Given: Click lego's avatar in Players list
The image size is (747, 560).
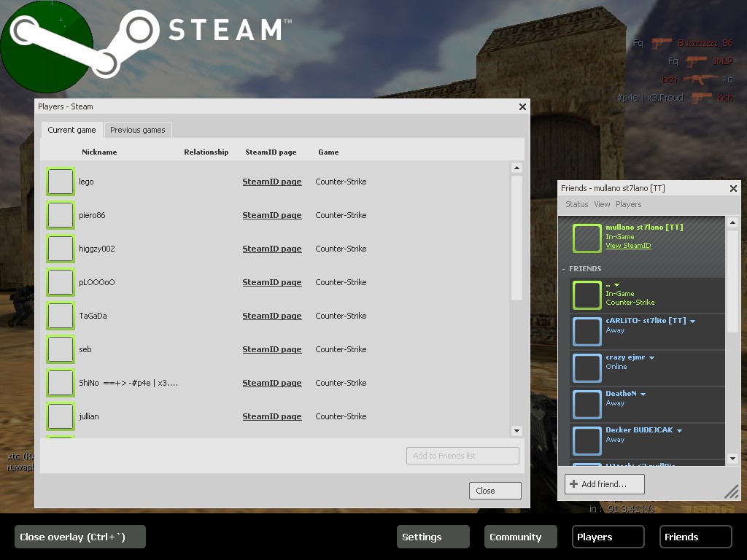Looking at the screenshot, I should click(61, 182).
